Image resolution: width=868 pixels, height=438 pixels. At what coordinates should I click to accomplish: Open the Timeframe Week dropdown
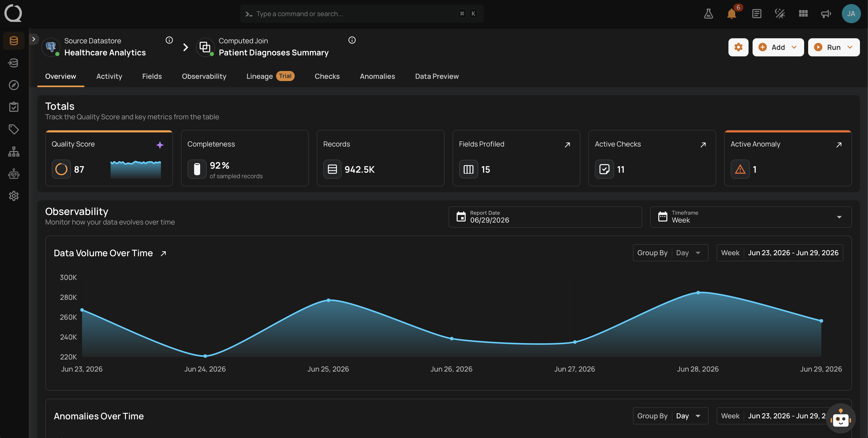click(x=751, y=217)
